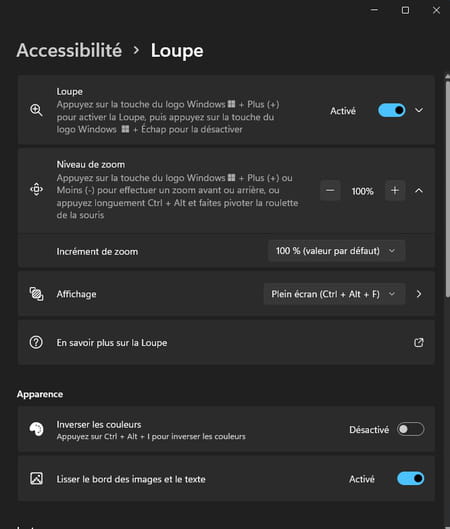Image resolution: width=450 pixels, height=529 pixels.
Task: Open the external link icon for Loupe help
Action: 419,342
